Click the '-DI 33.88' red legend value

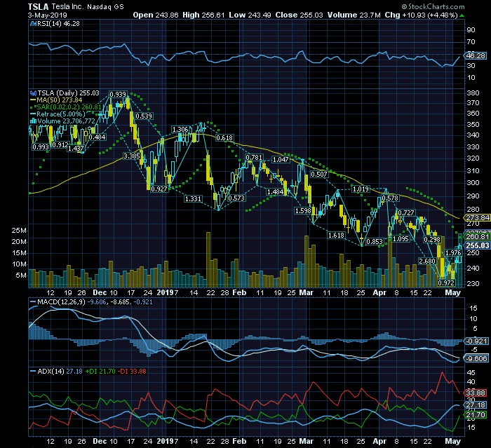[x=132, y=372]
